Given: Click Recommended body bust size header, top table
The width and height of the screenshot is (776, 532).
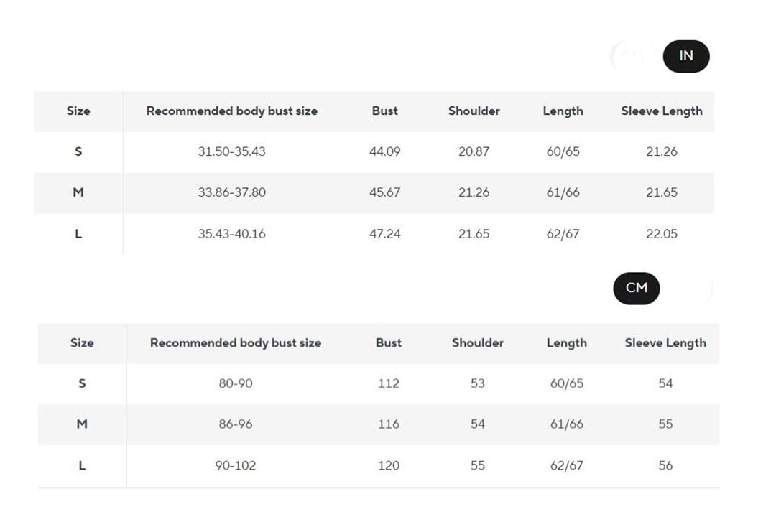Looking at the screenshot, I should point(232,111).
